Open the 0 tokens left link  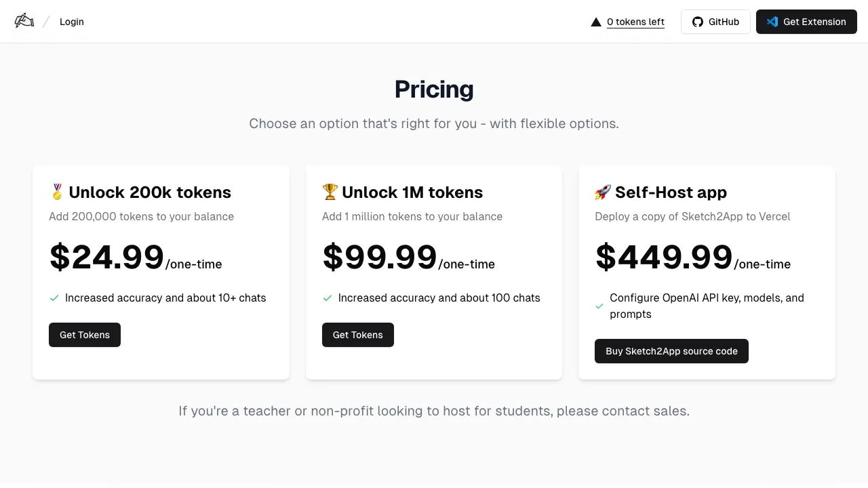click(x=635, y=22)
